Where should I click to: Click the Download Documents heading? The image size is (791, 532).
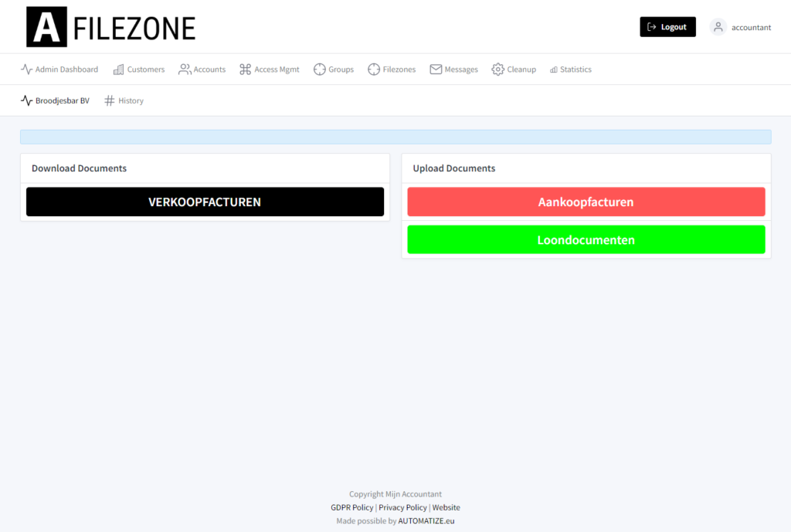[80, 168]
